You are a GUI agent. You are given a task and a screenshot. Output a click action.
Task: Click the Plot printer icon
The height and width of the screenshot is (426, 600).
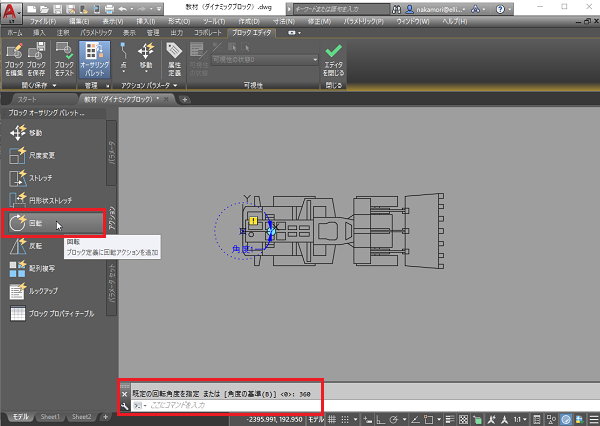point(109,9)
